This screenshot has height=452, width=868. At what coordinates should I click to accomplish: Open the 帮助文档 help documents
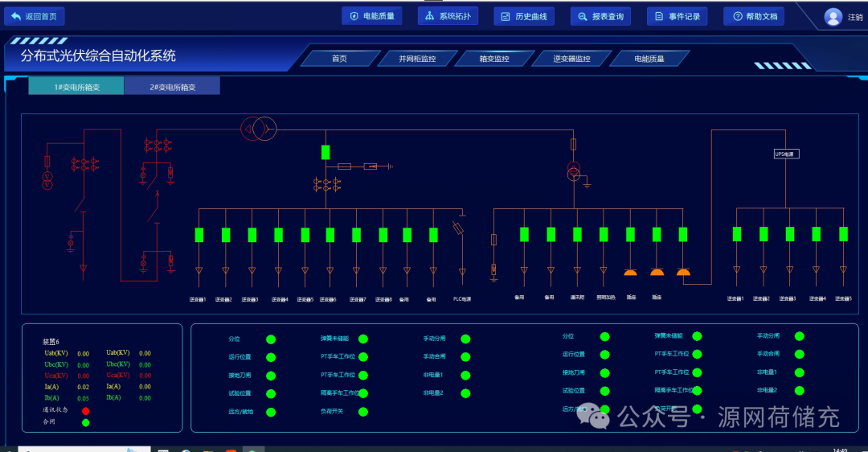coord(754,17)
